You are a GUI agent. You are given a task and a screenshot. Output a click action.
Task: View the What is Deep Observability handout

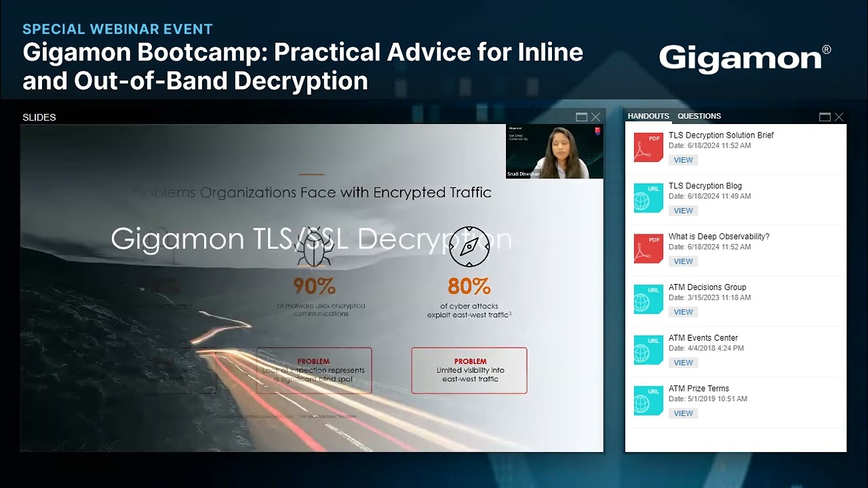683,262
